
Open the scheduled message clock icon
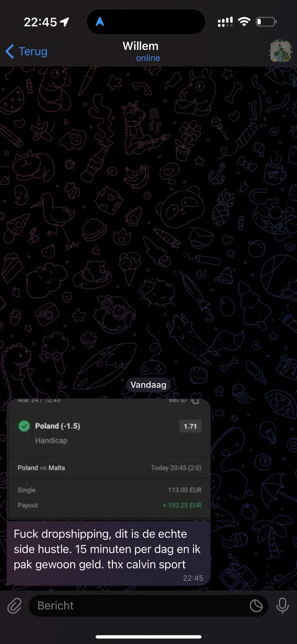tap(256, 606)
